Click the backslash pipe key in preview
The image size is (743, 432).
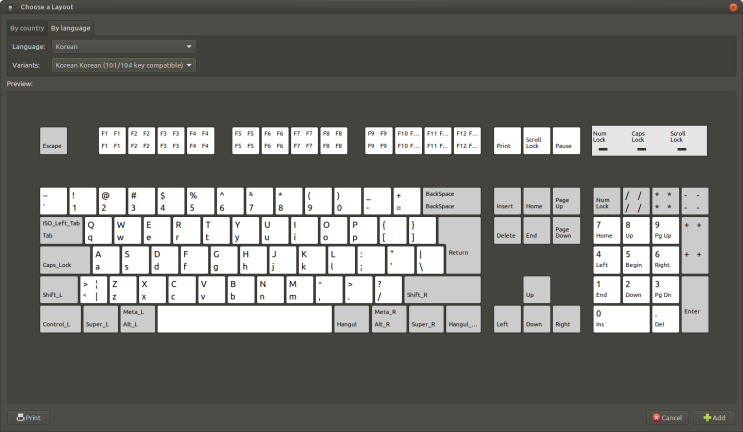430,260
